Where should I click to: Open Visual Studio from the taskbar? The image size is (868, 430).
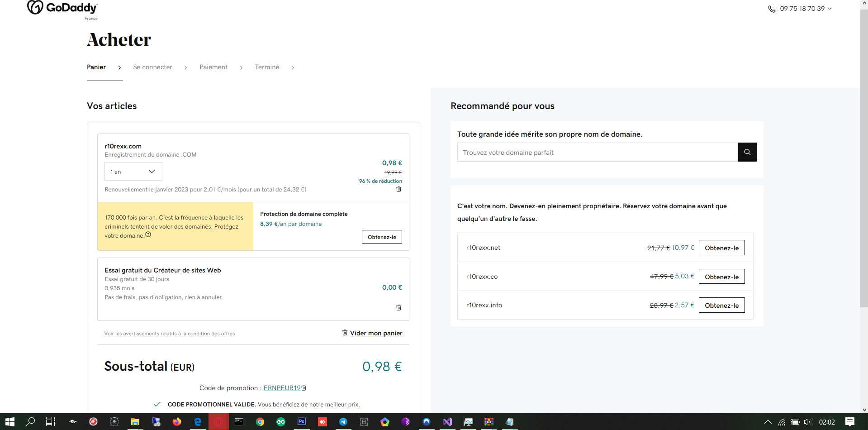(x=447, y=422)
